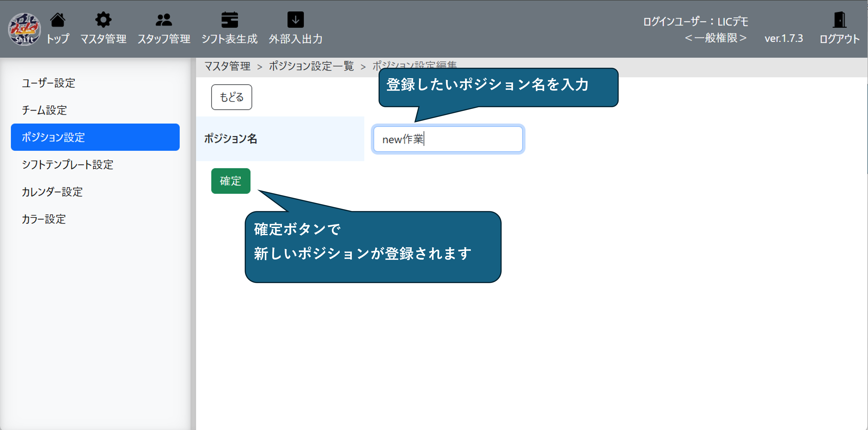The width and height of the screenshot is (868, 430).
Task: Click the ログアウト text label
Action: tap(839, 39)
